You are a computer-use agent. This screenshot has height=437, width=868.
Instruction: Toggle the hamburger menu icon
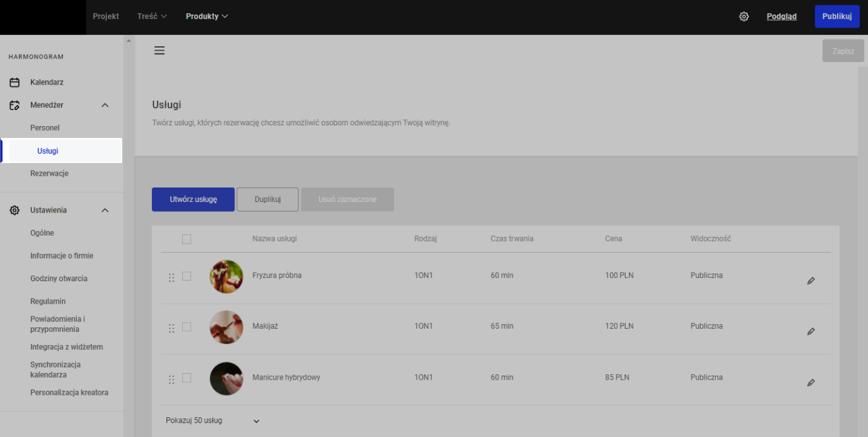point(159,50)
